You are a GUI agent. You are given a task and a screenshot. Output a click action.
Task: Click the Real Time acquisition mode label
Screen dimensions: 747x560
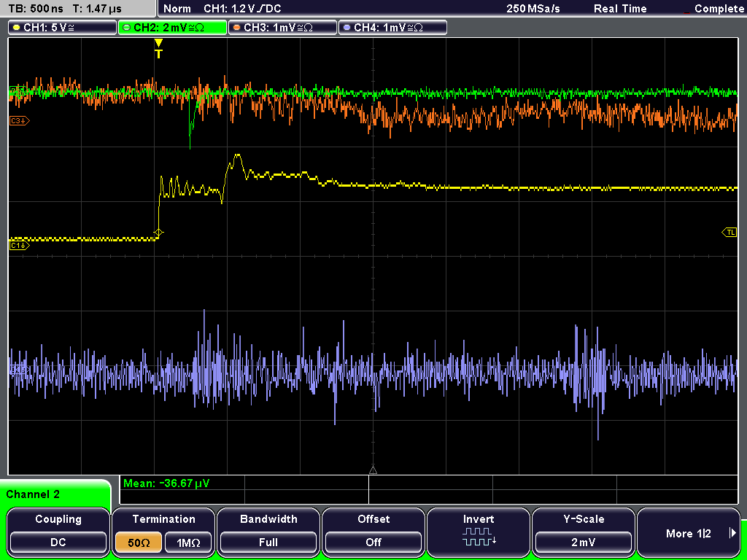[620, 9]
